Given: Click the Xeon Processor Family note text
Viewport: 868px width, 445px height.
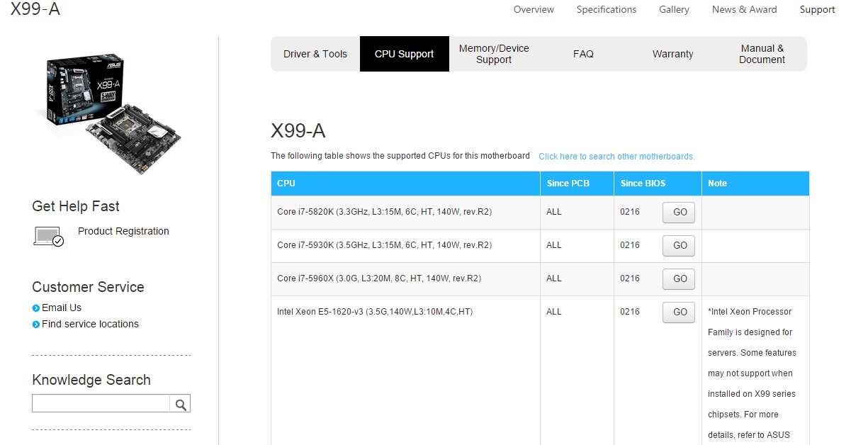Looking at the screenshot, I should pyautogui.click(x=752, y=373).
